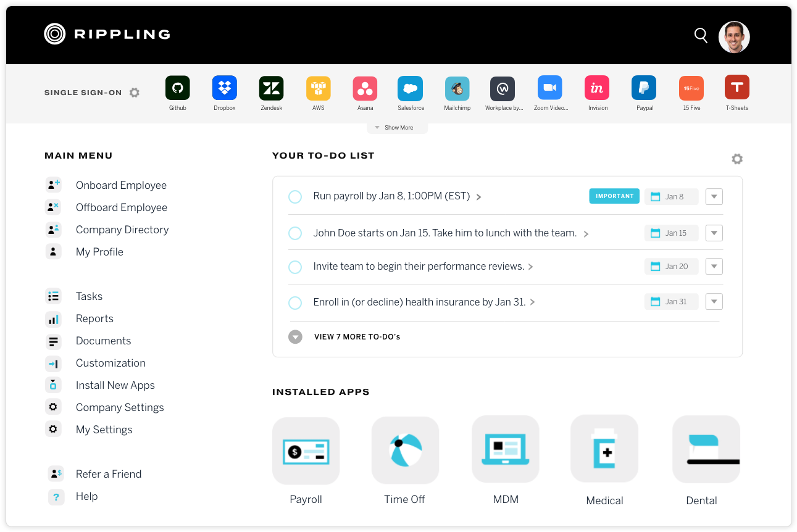
Task: Click the Jan 15 due date field
Action: click(672, 233)
